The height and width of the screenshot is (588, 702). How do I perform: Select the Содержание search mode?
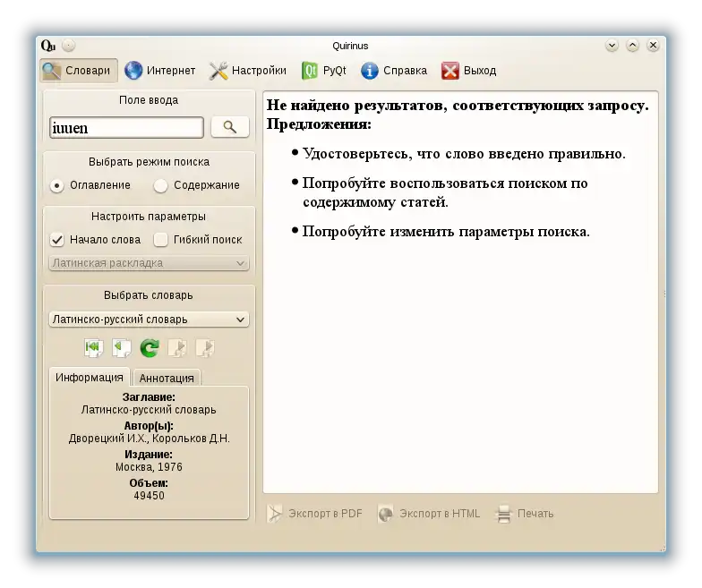(197, 185)
